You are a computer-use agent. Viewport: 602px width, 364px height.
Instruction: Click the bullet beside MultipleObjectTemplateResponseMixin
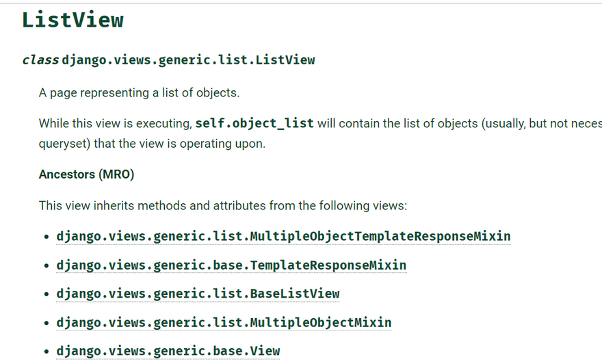[47, 237]
